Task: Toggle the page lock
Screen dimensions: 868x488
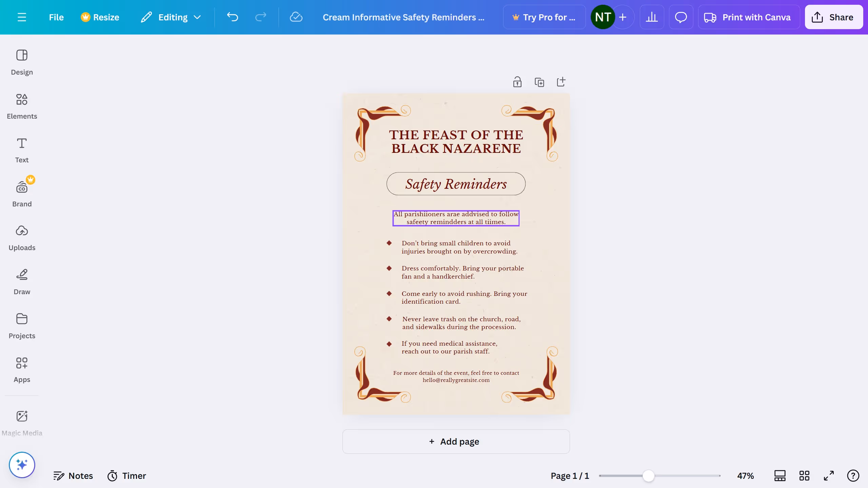Action: (x=517, y=82)
